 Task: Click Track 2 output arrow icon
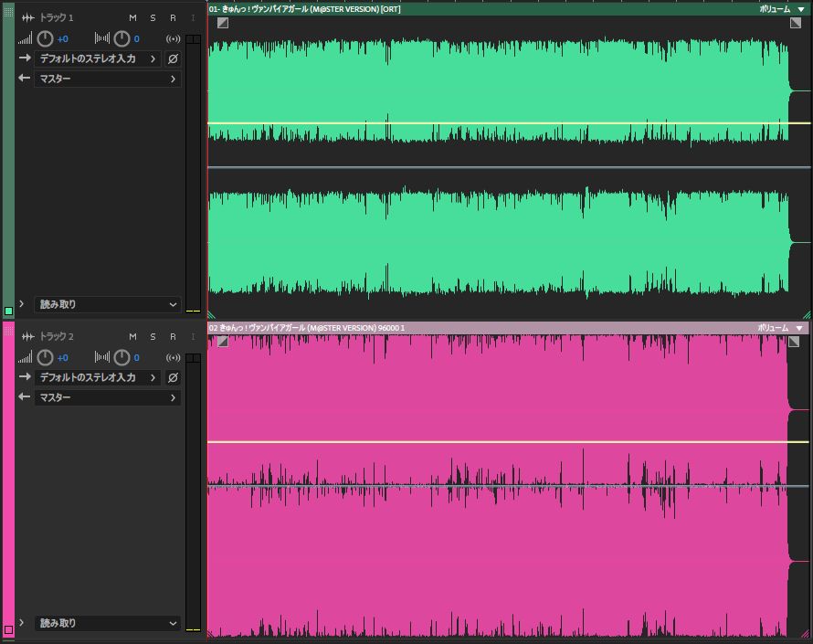point(25,397)
